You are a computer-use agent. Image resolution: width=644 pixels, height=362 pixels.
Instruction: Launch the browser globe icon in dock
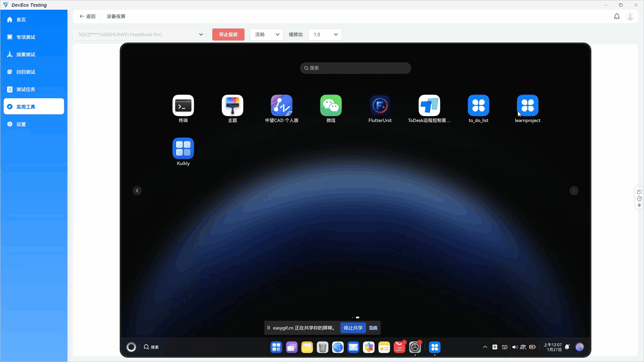(338, 347)
